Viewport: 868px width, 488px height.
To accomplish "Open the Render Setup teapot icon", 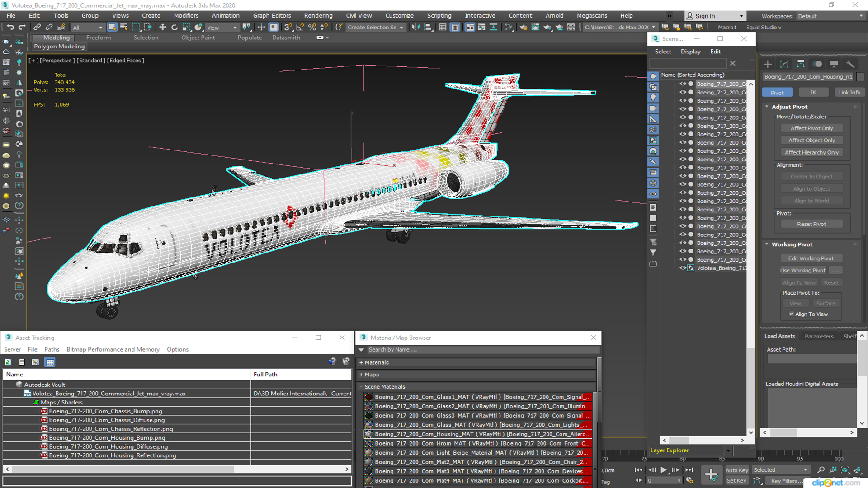I will point(523,27).
